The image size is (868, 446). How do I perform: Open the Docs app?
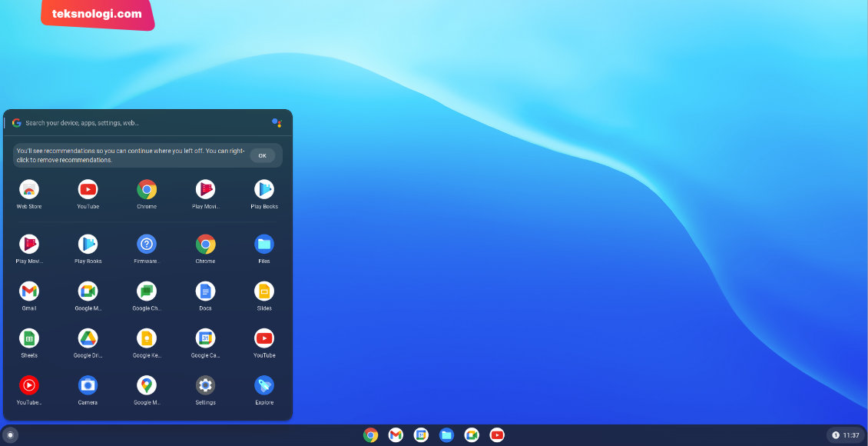point(205,291)
